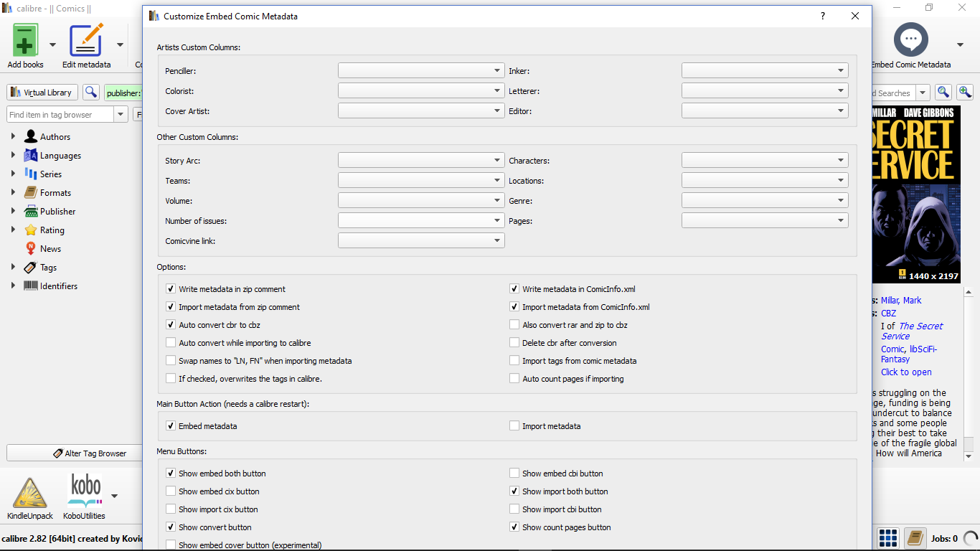Enable Auto convert while importing to calibre
This screenshot has width=980, height=551.
point(171,343)
